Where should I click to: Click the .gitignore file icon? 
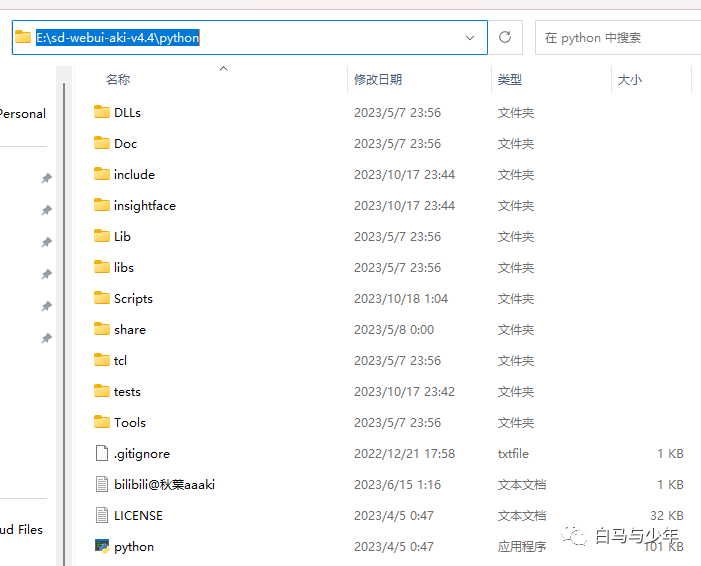coord(102,453)
